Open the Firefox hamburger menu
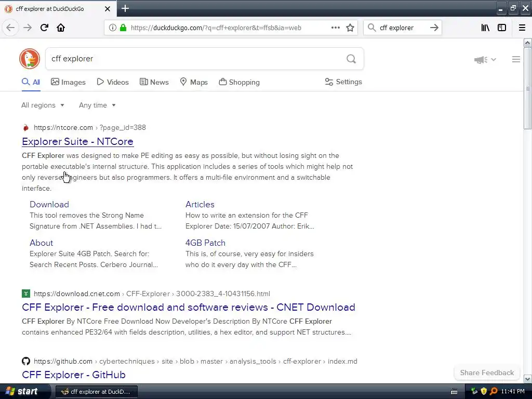532x399 pixels. click(x=522, y=28)
